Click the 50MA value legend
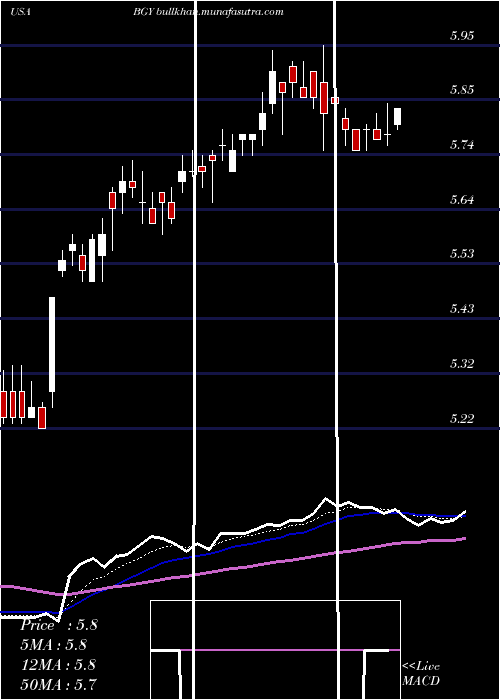Viewport: 500px width, 700px height. click(x=59, y=684)
